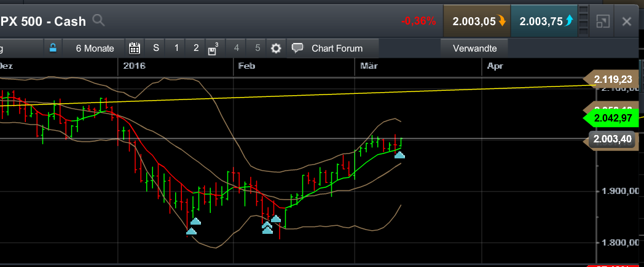Click sell price 2.003,05 button
Screen dimensions: 644x267
[476, 21]
